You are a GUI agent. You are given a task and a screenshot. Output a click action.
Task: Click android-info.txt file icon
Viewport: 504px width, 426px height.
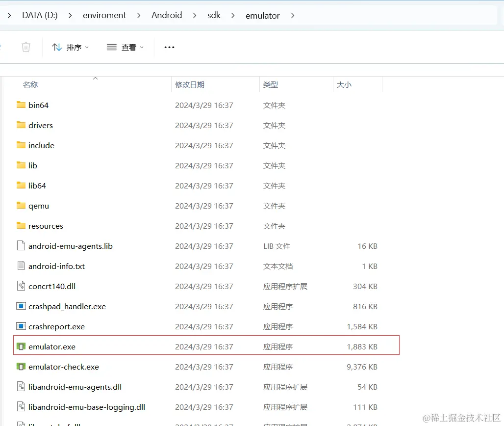tap(21, 266)
